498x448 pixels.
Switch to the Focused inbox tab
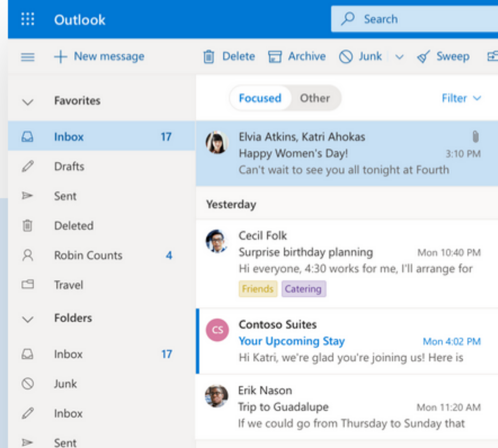pyautogui.click(x=260, y=98)
